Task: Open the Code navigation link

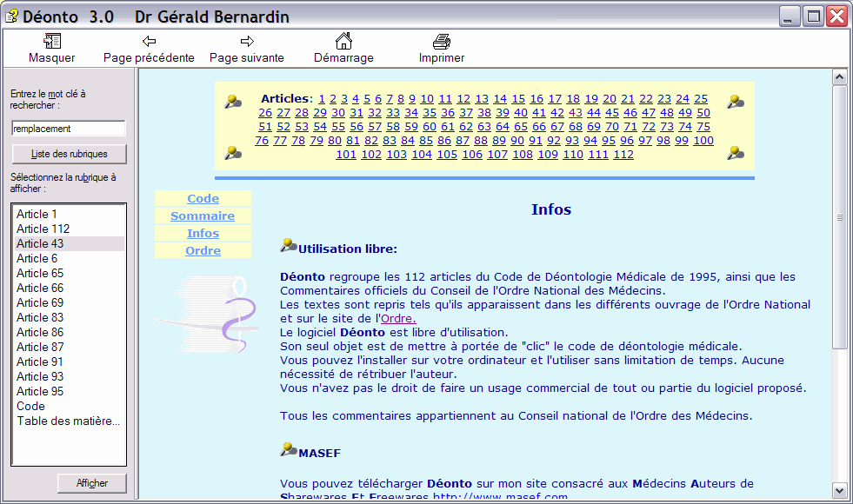Action: tap(203, 198)
